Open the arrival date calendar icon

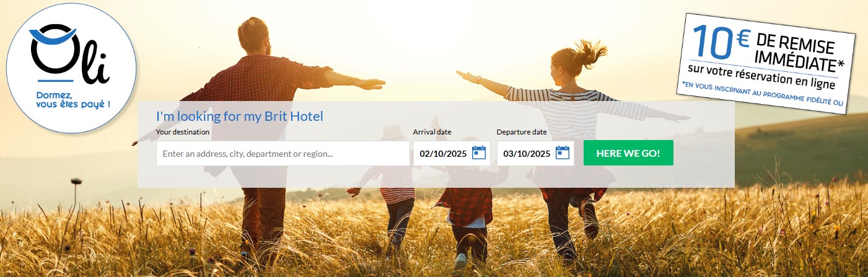(x=479, y=152)
